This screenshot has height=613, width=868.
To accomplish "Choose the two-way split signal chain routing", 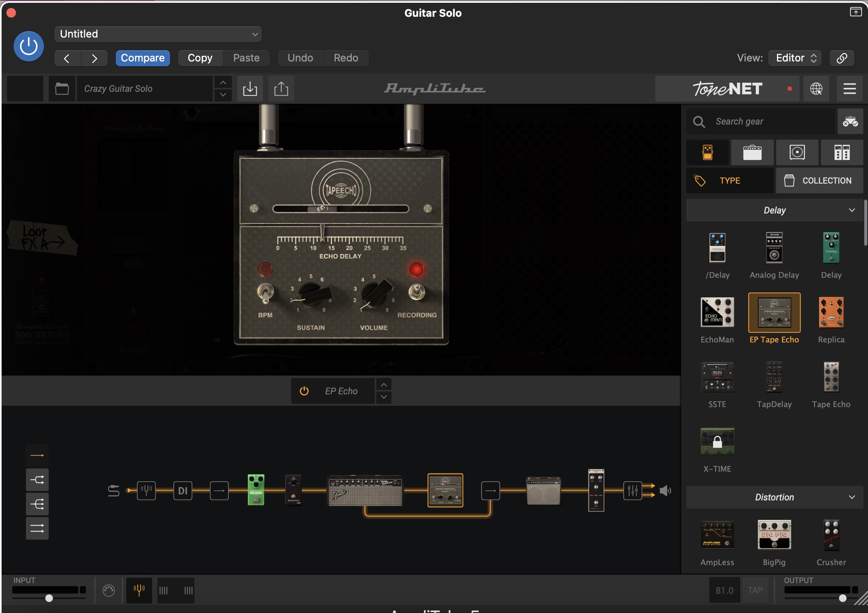I will (x=37, y=480).
